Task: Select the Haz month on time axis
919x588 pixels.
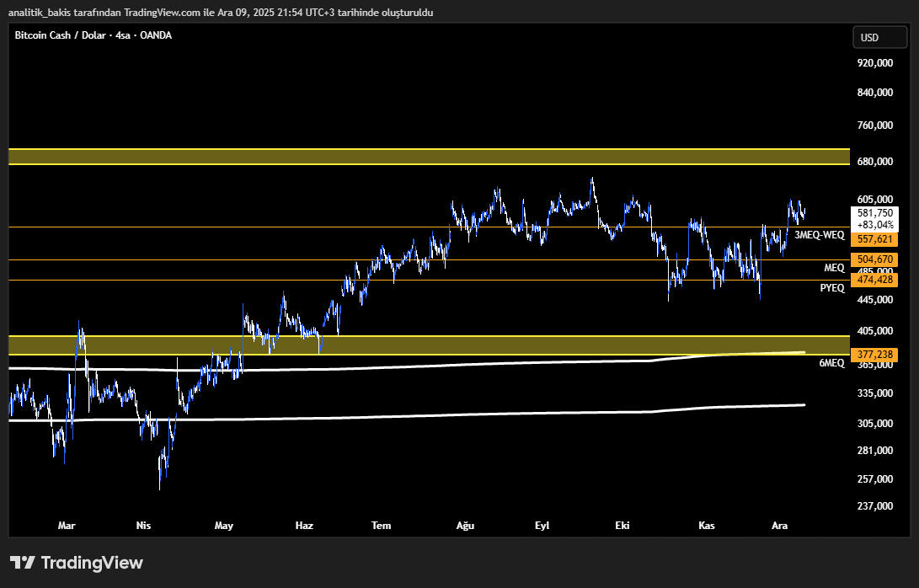Action: pyautogui.click(x=304, y=526)
